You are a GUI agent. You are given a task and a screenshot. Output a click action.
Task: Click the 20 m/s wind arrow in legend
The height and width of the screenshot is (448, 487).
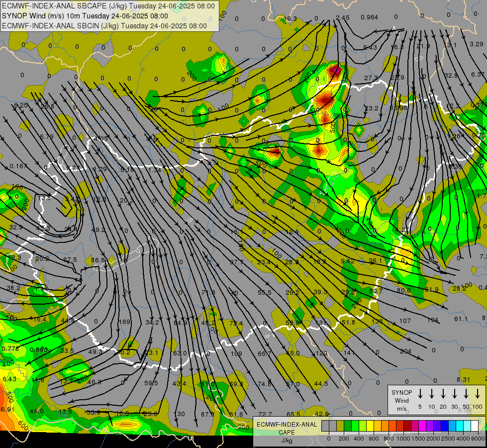pos(443,393)
